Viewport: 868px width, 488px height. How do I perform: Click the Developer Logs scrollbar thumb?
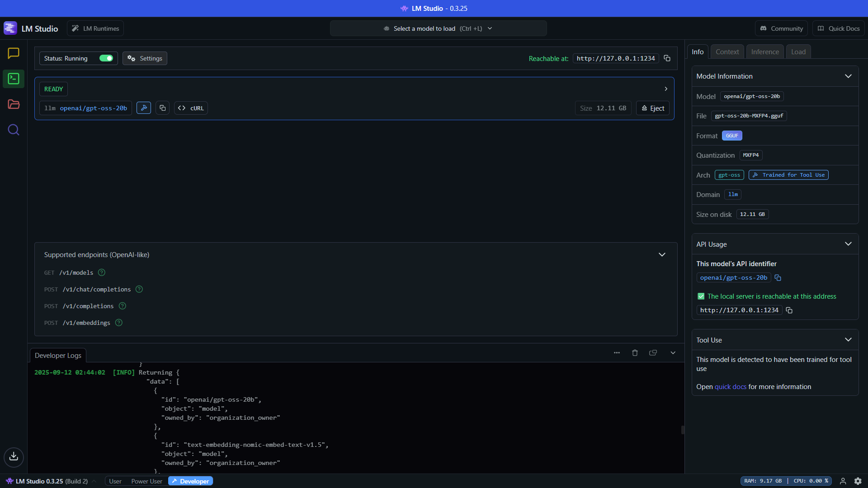coord(683,430)
